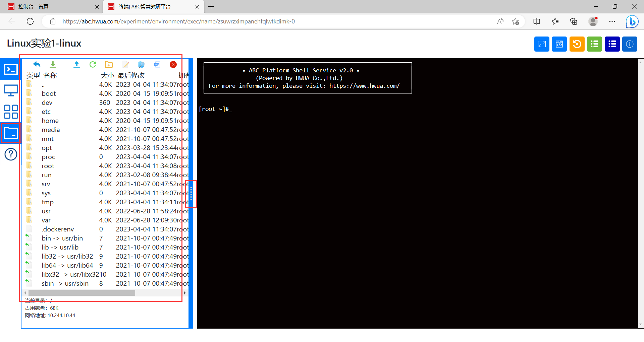Open the home folder
This screenshot has width=644, height=342.
tap(50, 121)
